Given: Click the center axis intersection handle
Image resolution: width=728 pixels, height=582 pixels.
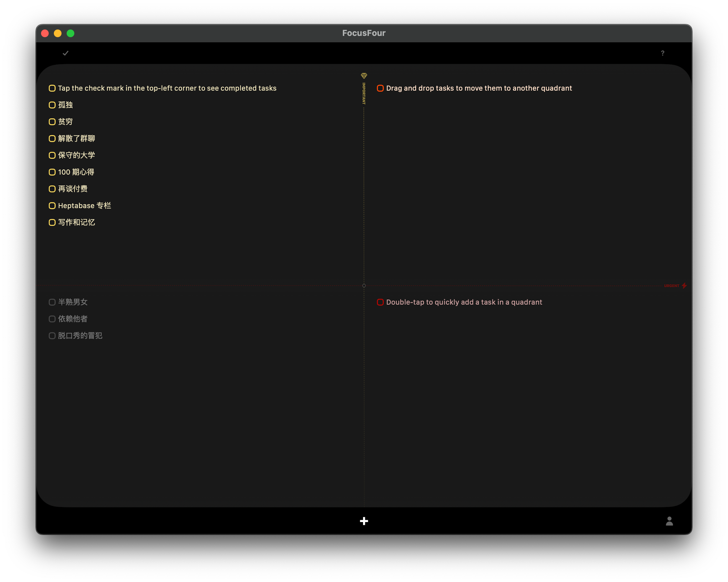Looking at the screenshot, I should pyautogui.click(x=364, y=286).
